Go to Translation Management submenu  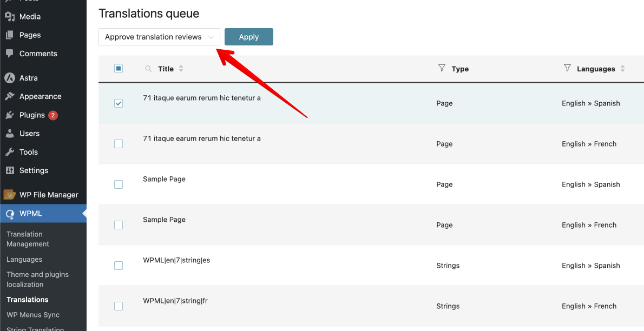[28, 239]
